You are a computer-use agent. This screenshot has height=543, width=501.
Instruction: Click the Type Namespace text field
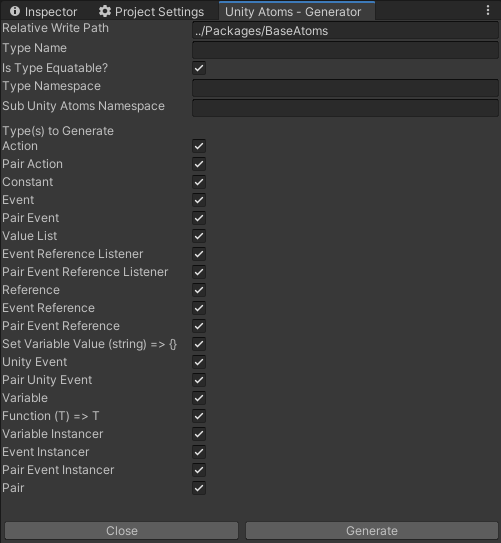[x=345, y=88]
